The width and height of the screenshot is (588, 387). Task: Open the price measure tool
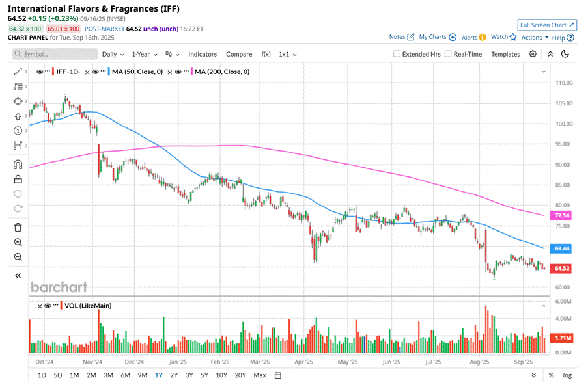click(18, 145)
